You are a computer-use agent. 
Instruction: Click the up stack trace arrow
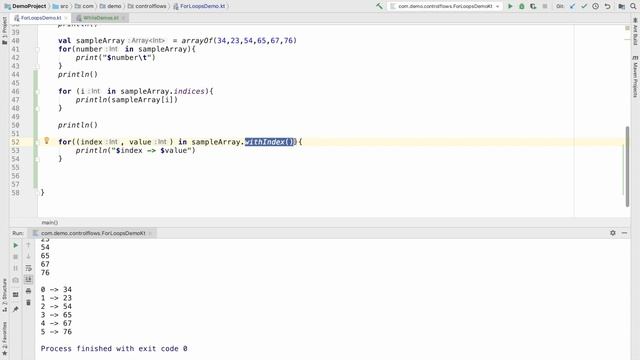28,245
